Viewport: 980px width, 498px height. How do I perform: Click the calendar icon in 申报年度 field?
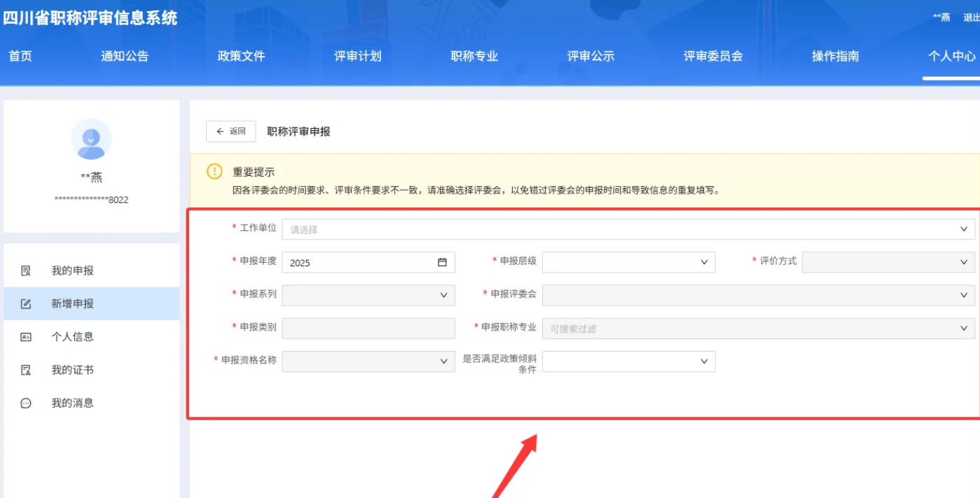[x=442, y=261]
